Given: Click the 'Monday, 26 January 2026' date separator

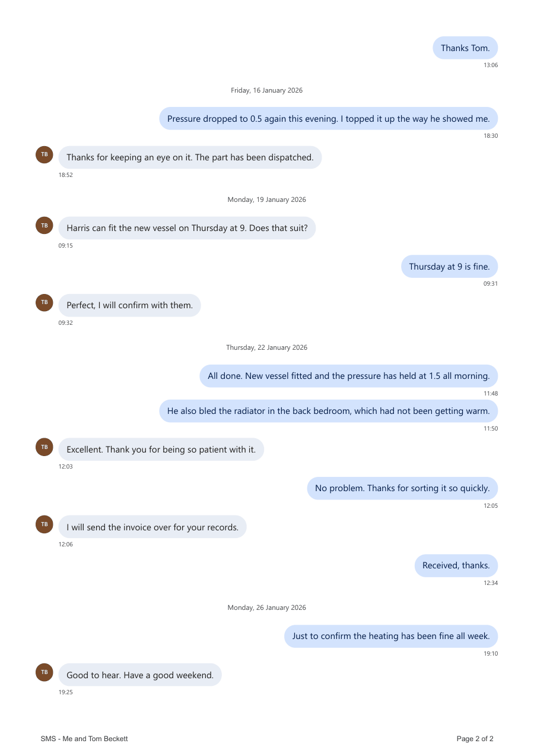Looking at the screenshot, I should tap(267, 608).
